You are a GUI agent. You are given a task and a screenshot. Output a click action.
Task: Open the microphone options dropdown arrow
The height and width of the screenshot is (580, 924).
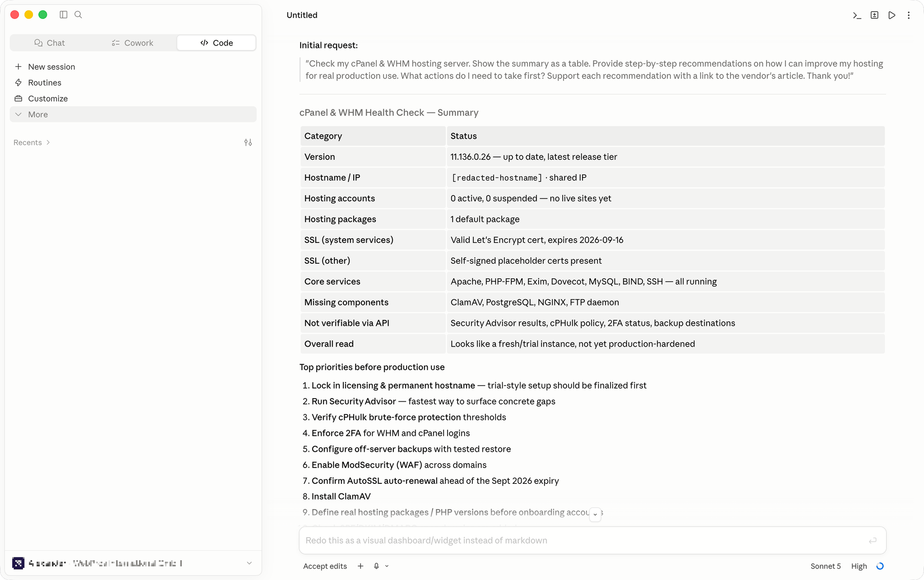387,566
